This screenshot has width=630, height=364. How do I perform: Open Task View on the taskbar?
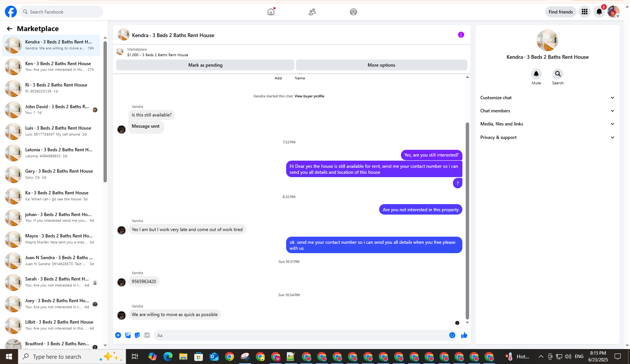tap(135, 357)
